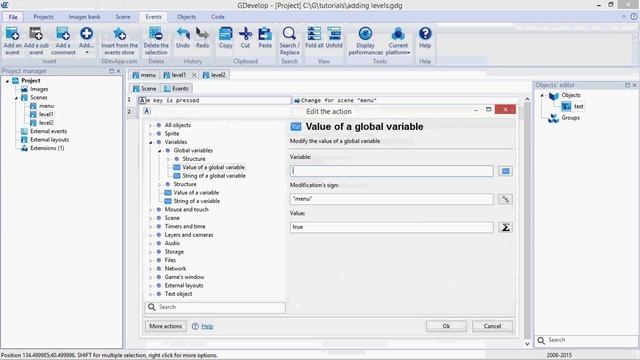Switch to the Scene sub-tab

(145, 89)
